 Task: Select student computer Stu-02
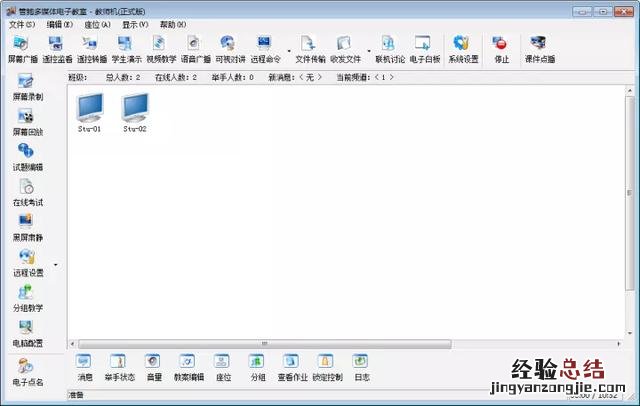tap(135, 112)
